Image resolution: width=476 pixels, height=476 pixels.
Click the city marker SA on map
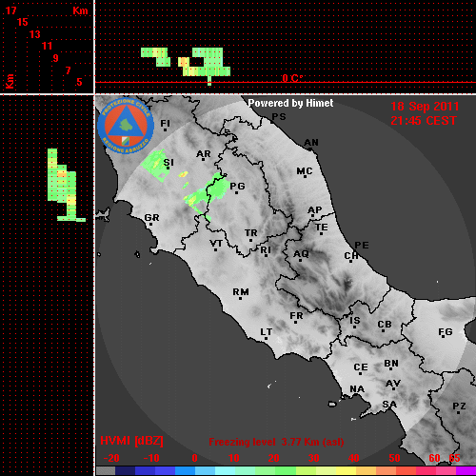tap(389, 405)
